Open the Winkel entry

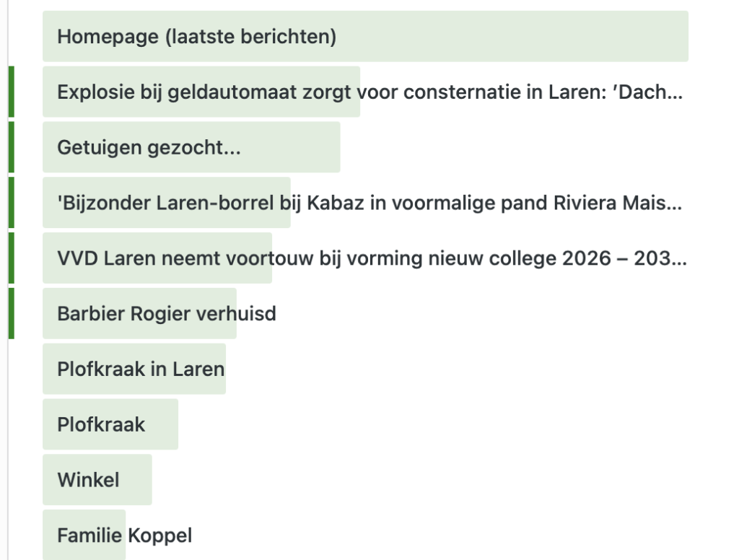[88, 480]
